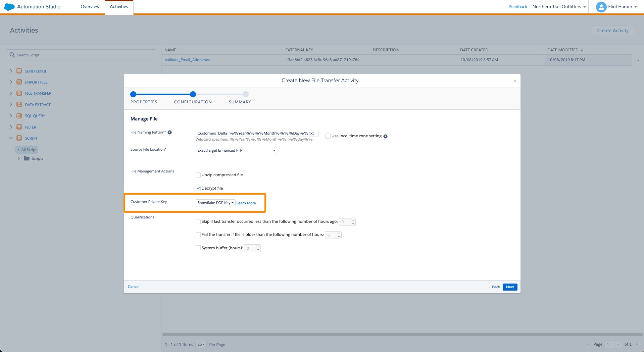Go to the previous page arrow
644x352 pixels.
(588, 344)
